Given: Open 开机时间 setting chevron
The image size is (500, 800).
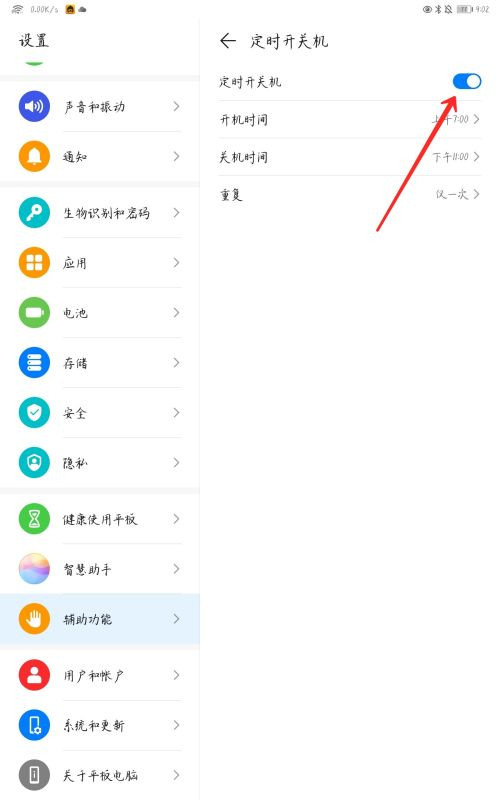Looking at the screenshot, I should 477,119.
